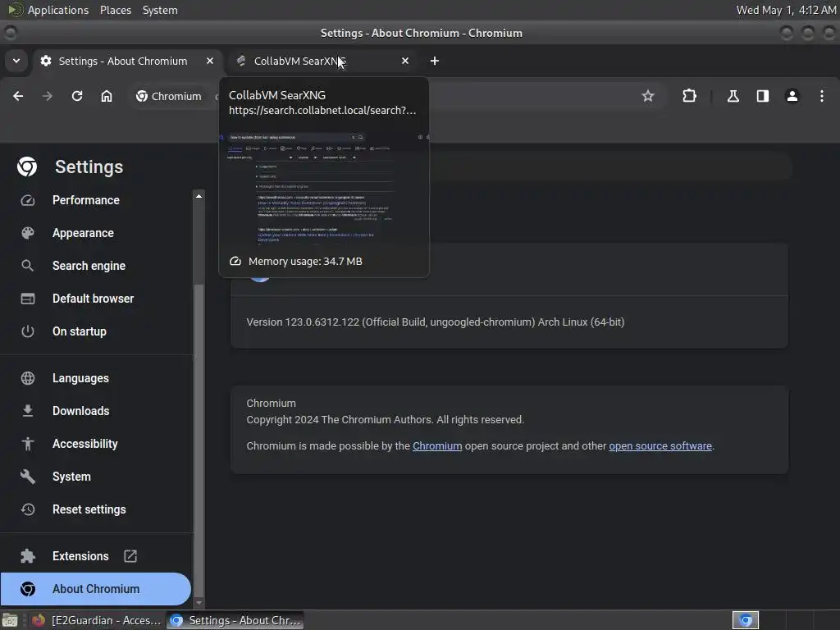Close the Settings - About Chromium tab
840x630 pixels.
210,61
